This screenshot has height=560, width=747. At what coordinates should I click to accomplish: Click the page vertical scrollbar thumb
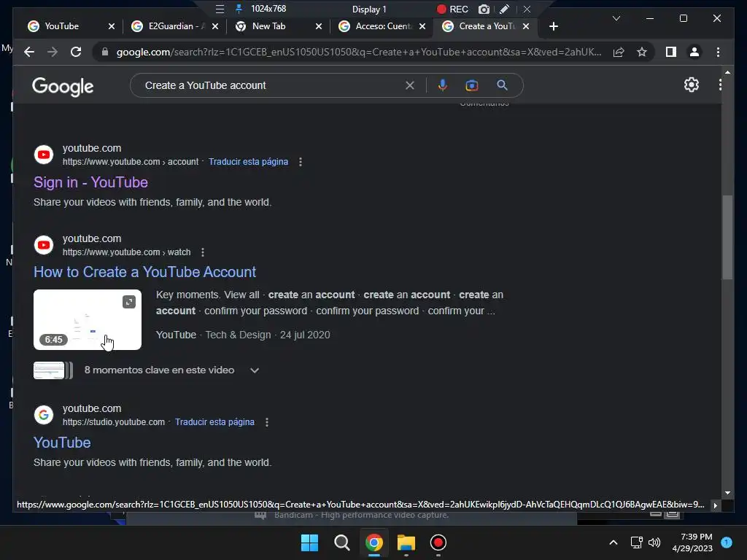(727, 237)
